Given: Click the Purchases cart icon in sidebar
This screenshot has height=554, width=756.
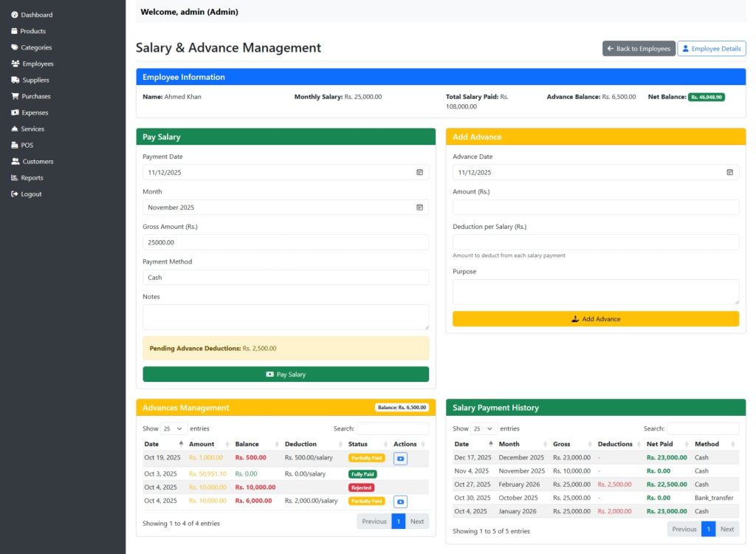Looking at the screenshot, I should tap(15, 96).
